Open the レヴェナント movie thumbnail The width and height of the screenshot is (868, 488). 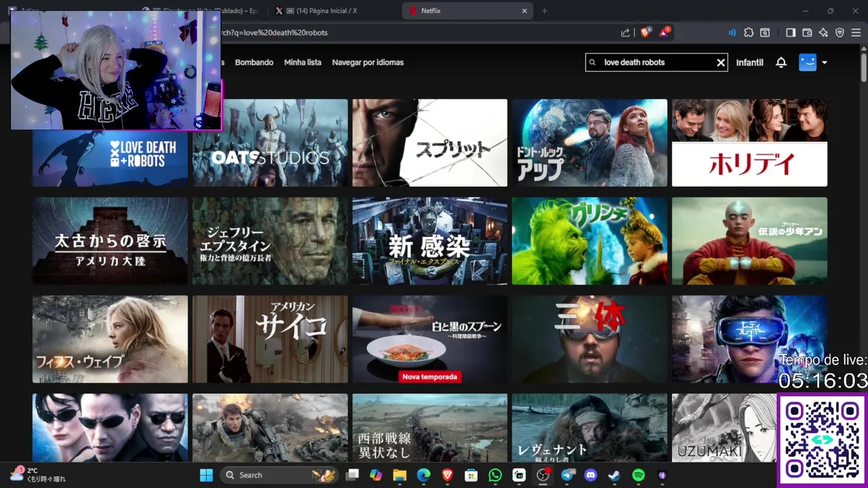click(x=590, y=428)
